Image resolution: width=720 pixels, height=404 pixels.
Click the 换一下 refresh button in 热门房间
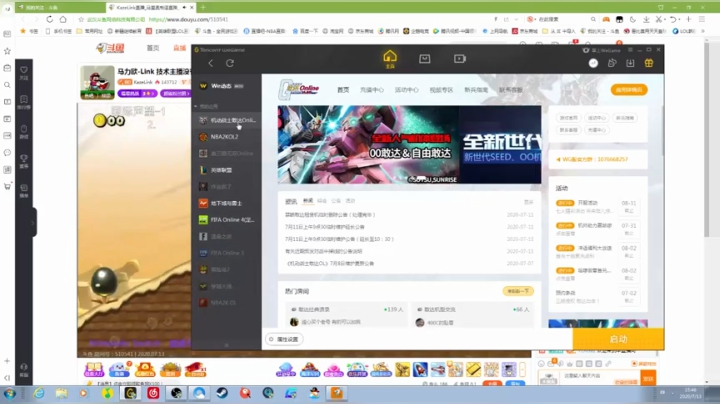[x=518, y=291]
